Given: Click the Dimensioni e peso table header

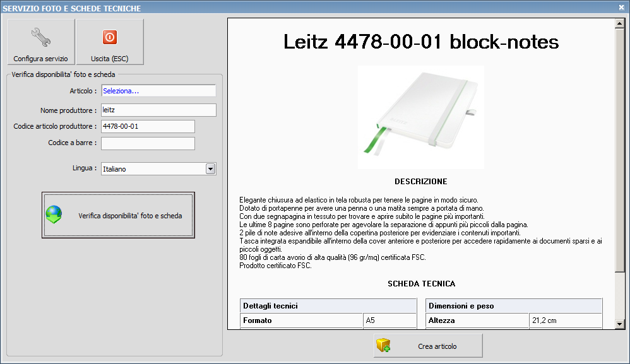Looking at the screenshot, I should tap(513, 306).
